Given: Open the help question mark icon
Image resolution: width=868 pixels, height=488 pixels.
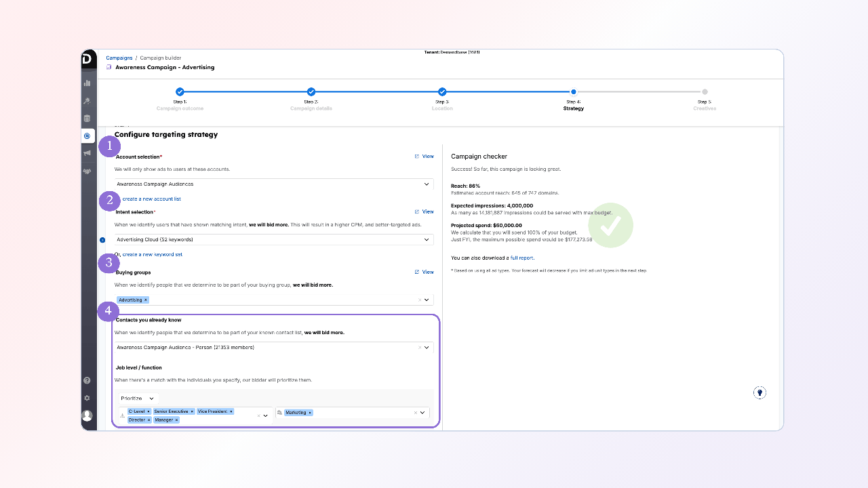Looking at the screenshot, I should pos(87,381).
